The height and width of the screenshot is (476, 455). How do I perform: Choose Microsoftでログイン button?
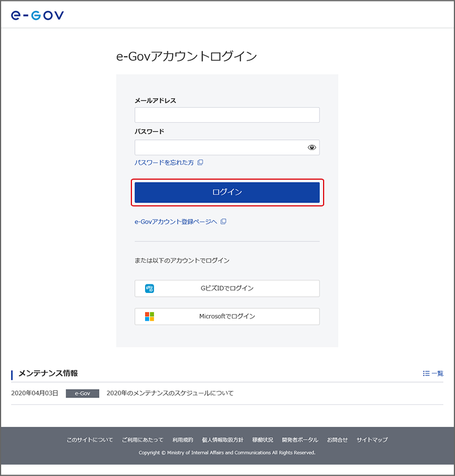[x=227, y=316]
